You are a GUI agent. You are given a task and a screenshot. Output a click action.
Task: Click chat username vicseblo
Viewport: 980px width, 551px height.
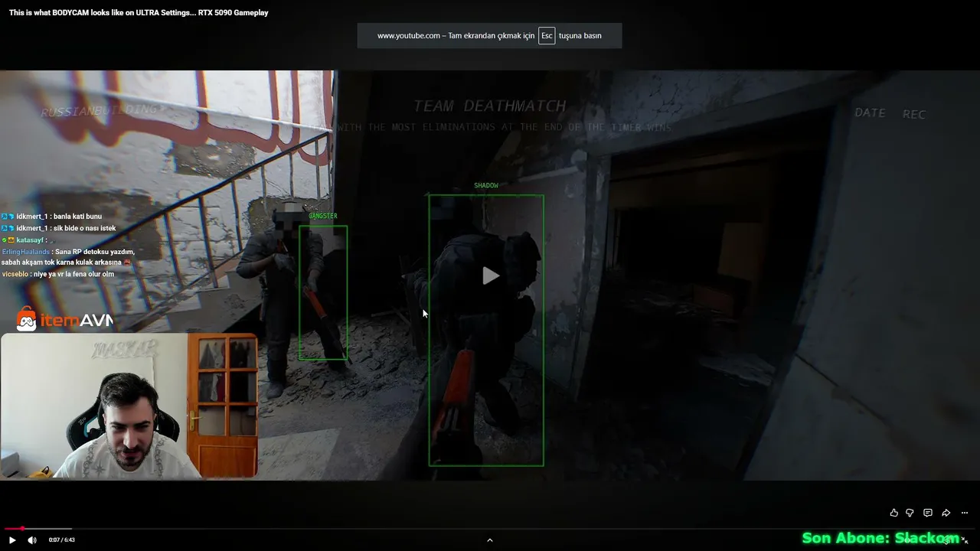pyautogui.click(x=15, y=274)
